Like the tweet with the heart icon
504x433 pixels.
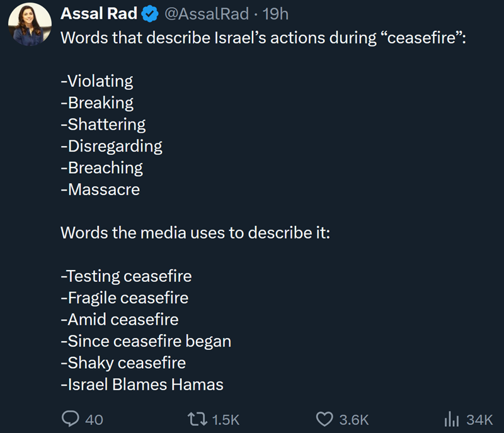[324, 419]
